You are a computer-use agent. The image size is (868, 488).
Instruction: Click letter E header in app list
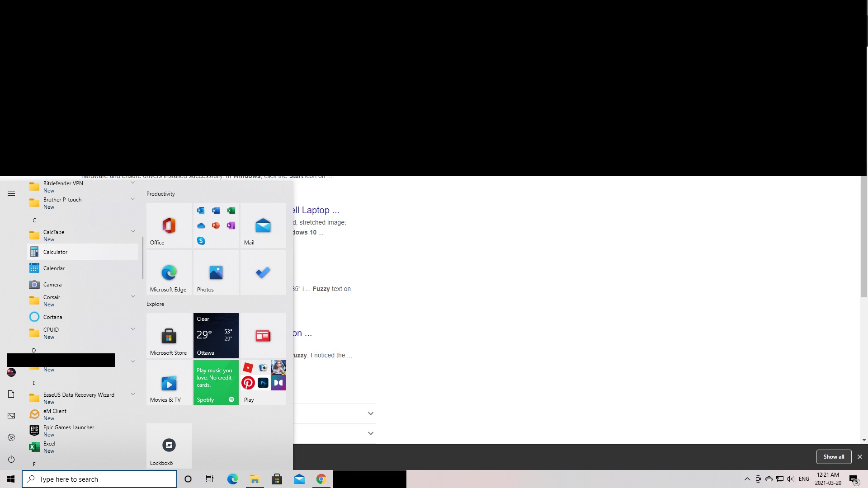pos(34,383)
